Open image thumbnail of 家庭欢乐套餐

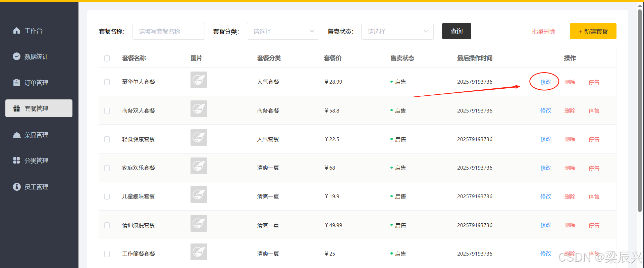pyautogui.click(x=199, y=166)
